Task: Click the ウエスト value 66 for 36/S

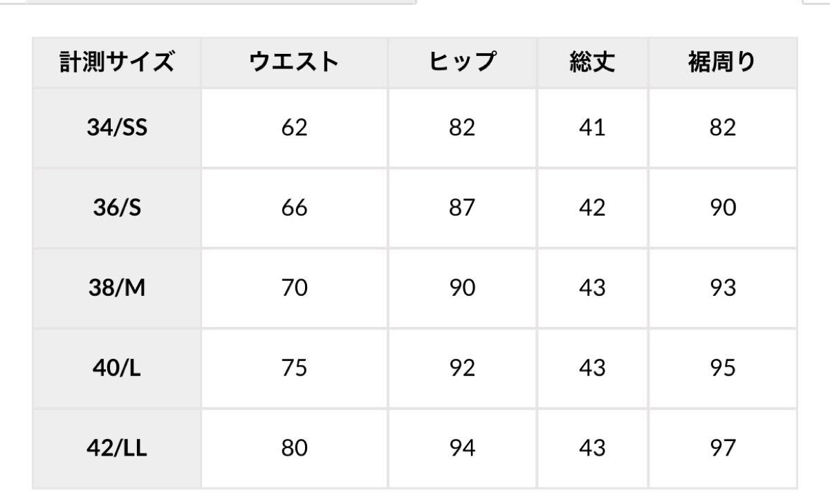Action: pyautogui.click(x=294, y=208)
